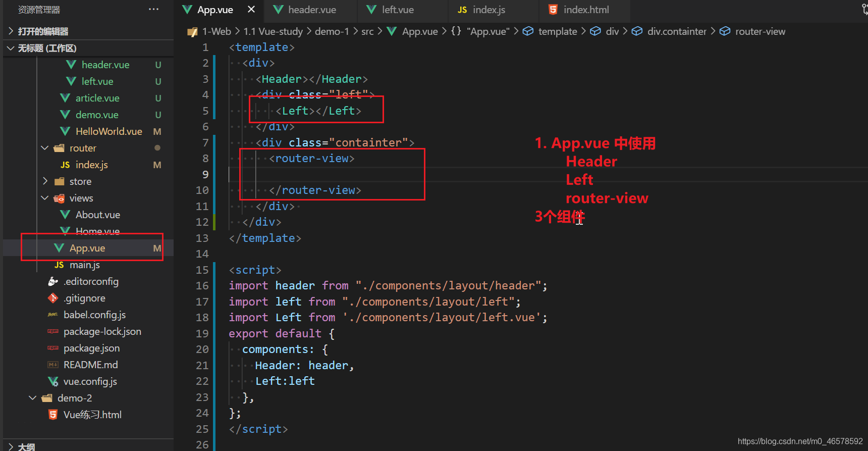Click the Babel icon beside babel.config.js
Viewport: 868px width, 451px height.
click(53, 315)
